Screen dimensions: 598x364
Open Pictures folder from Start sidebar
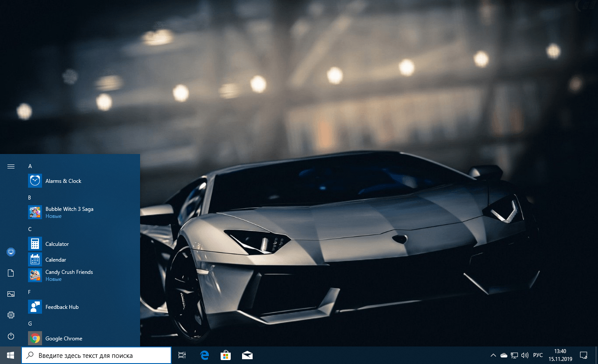[x=11, y=294]
